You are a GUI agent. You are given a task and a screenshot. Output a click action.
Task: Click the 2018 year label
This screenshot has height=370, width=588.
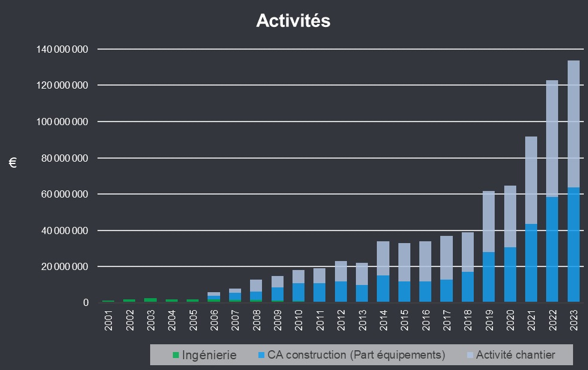pos(468,320)
